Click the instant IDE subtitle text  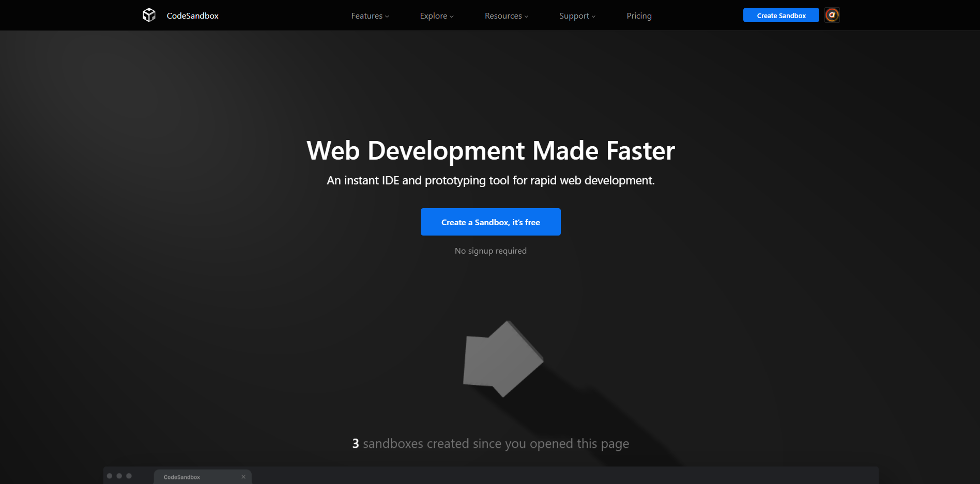(x=491, y=181)
